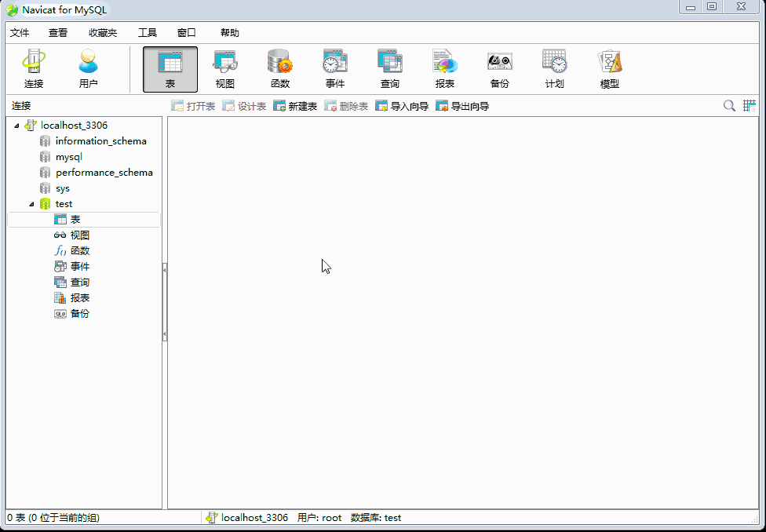Click the Navicat logo in title bar
Screen dimensions: 766x532
[x=12, y=9]
